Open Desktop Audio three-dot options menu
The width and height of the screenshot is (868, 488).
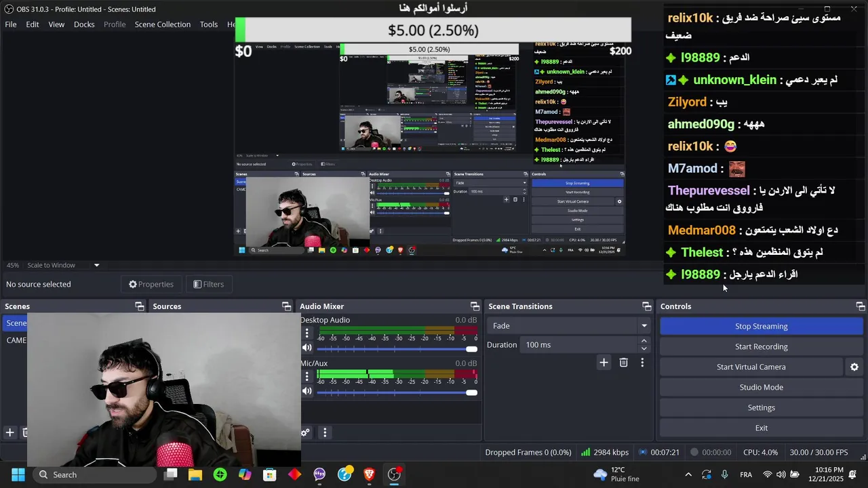(307, 333)
